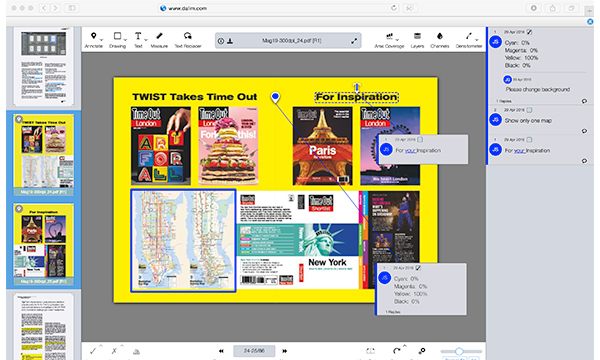Select the Measure tool
The width and height of the screenshot is (600, 360).
coord(159,36)
